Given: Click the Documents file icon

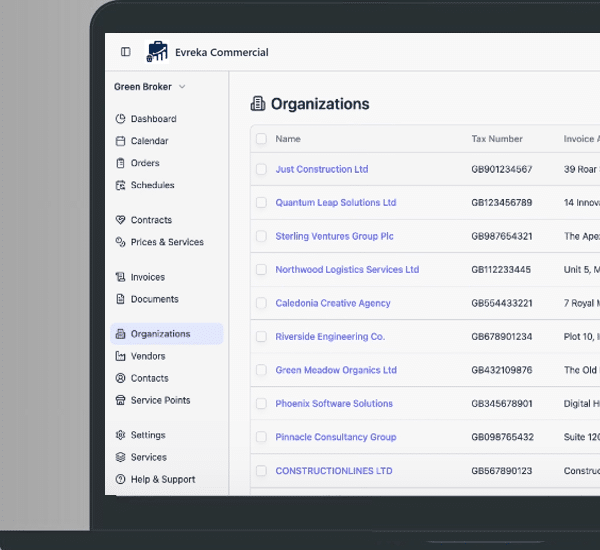Looking at the screenshot, I should [x=120, y=299].
